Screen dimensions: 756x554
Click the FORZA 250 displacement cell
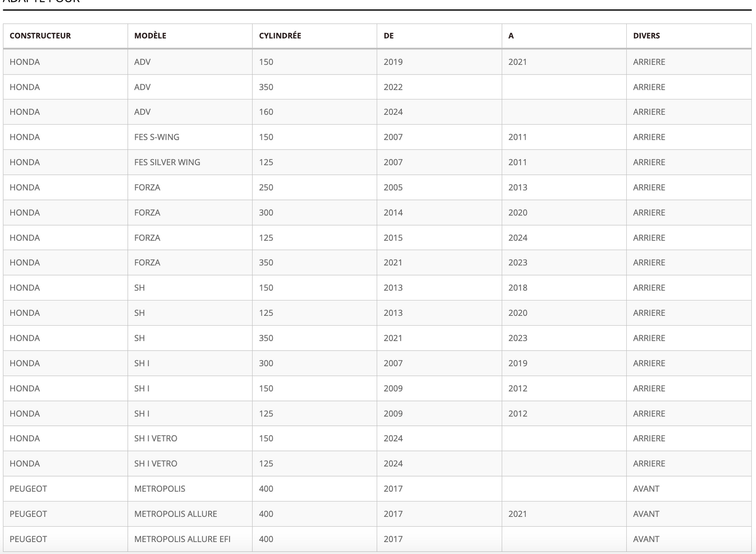[266, 187]
